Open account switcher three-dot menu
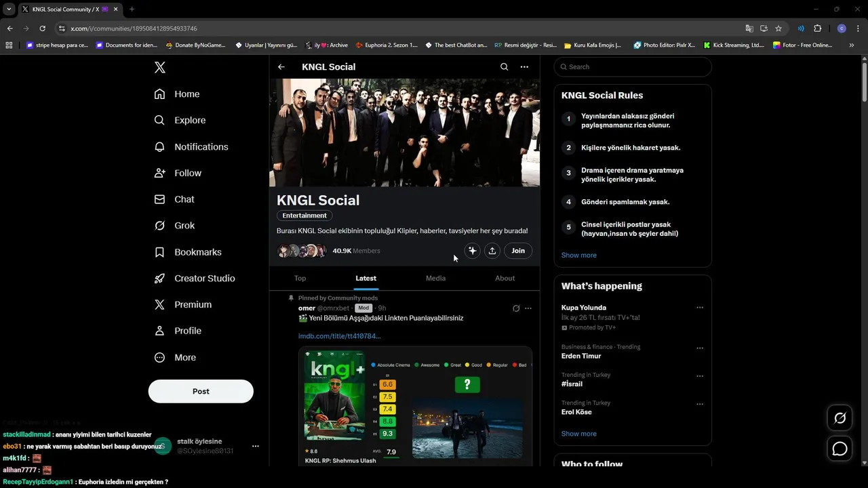The image size is (868, 488). 256,446
